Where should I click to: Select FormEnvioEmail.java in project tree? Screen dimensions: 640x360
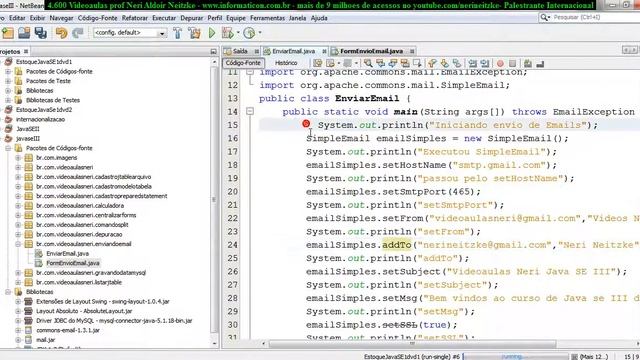[x=73, y=263]
